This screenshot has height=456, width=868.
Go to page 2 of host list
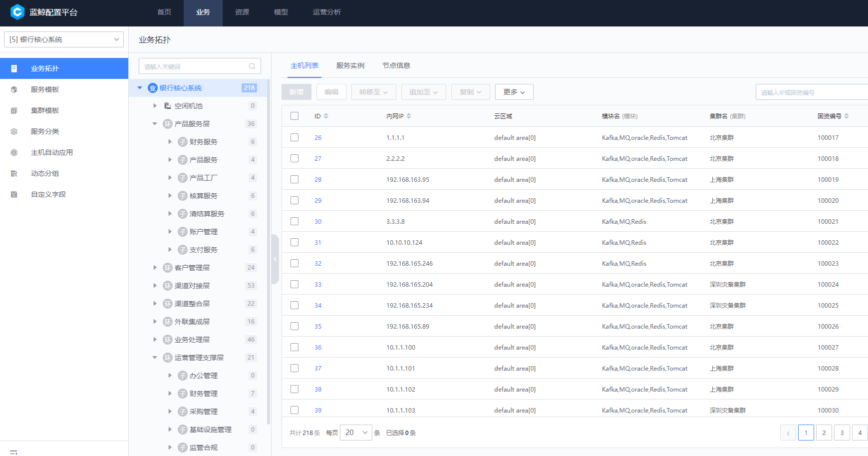[824, 433]
